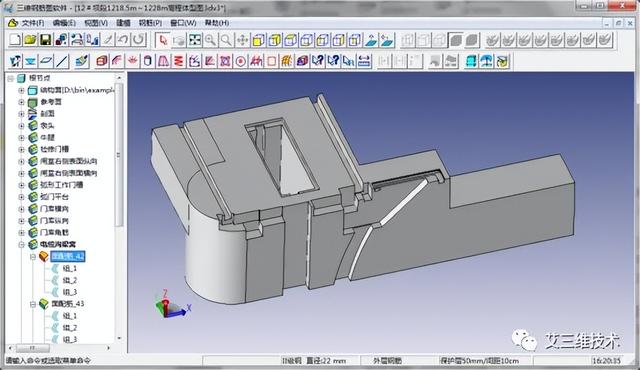
Task: Collapse the item ending in _43 node
Action: [x=33, y=304]
